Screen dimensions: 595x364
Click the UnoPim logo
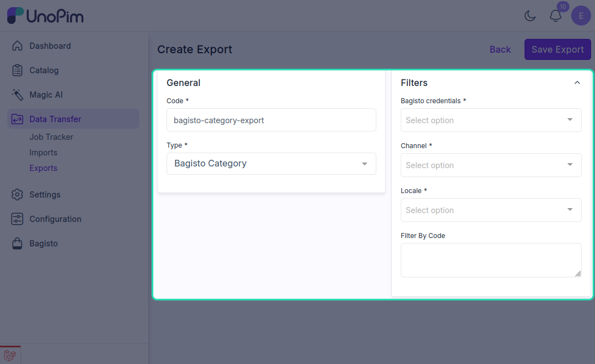45,16
